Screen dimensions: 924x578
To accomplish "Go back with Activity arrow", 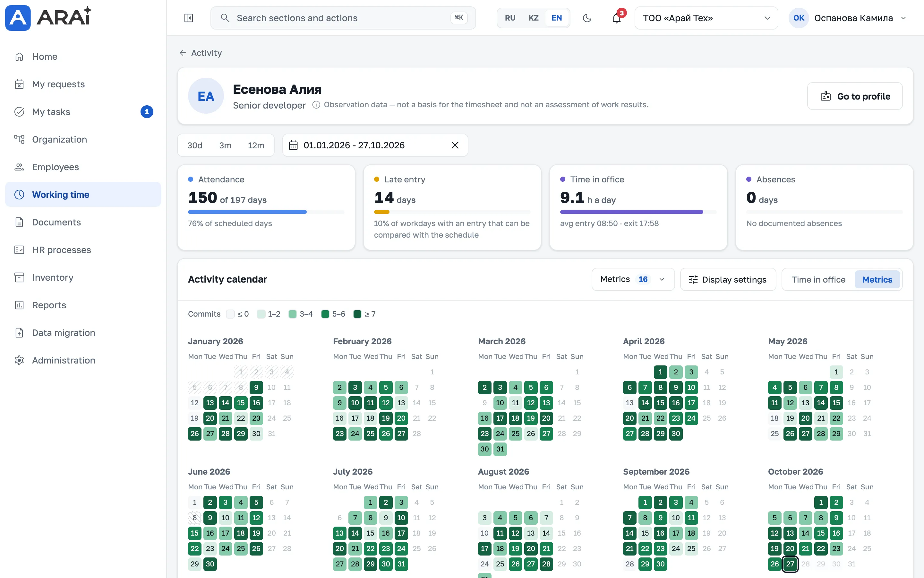I will point(183,53).
